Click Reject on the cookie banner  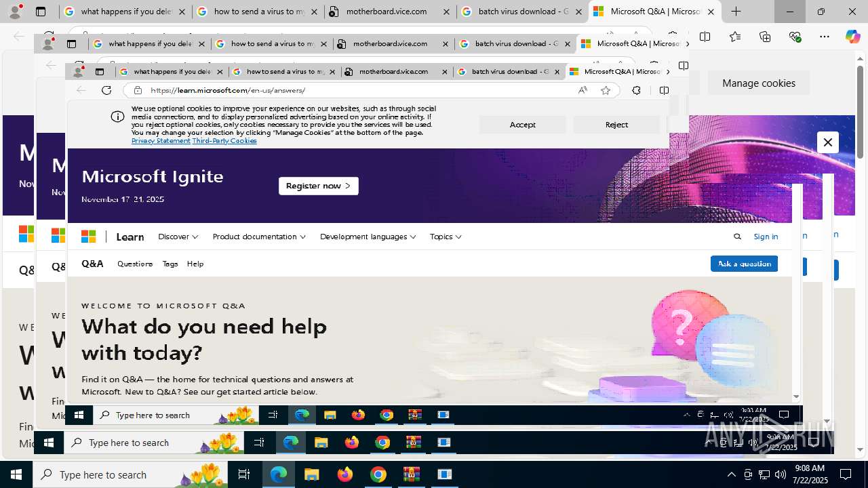[616, 125]
